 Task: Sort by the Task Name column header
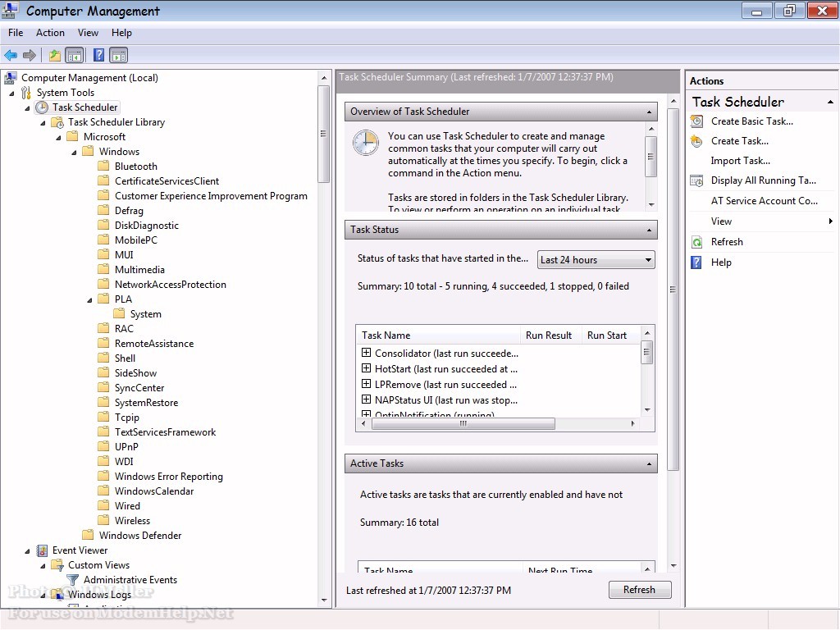(x=439, y=336)
